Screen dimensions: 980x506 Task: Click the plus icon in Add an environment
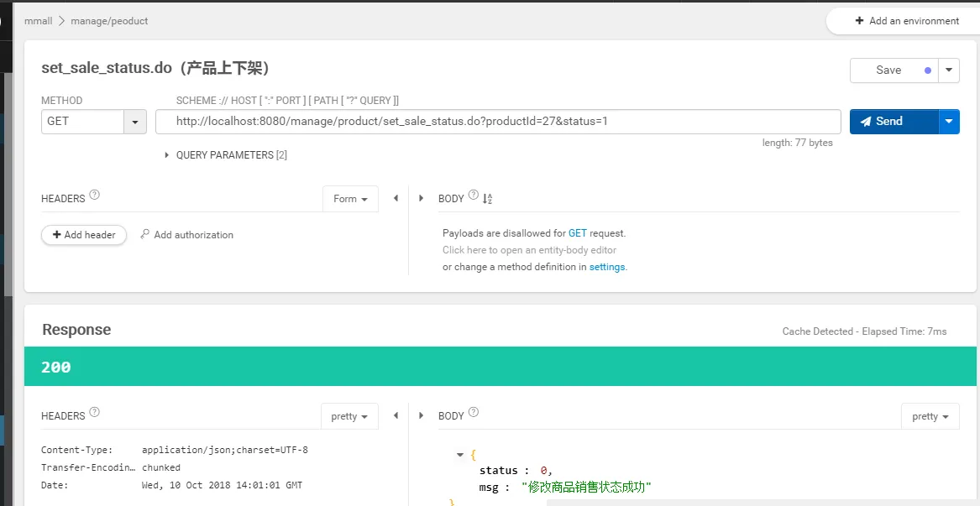pos(859,21)
